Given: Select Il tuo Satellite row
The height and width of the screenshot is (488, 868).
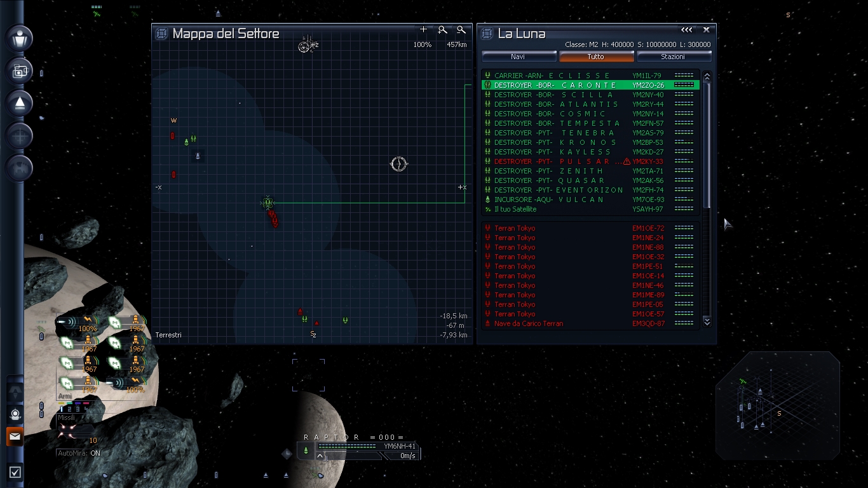Looking at the screenshot, I should coord(590,209).
